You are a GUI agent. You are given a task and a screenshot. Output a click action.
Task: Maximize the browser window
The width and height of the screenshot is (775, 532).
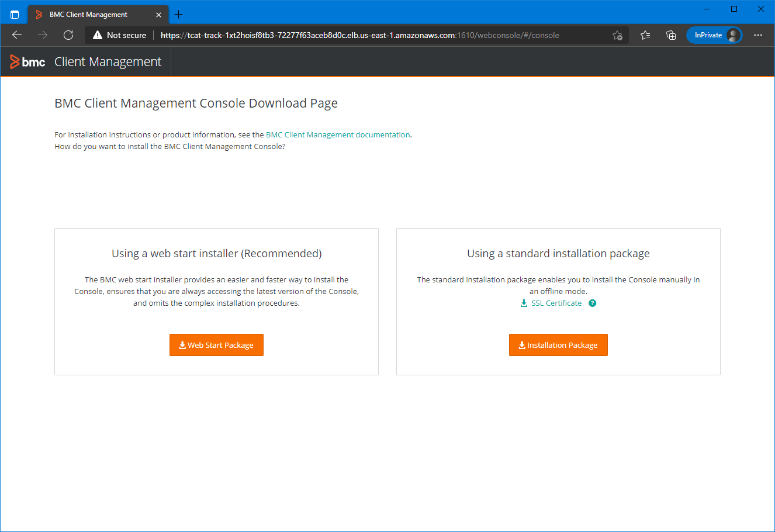click(x=734, y=9)
